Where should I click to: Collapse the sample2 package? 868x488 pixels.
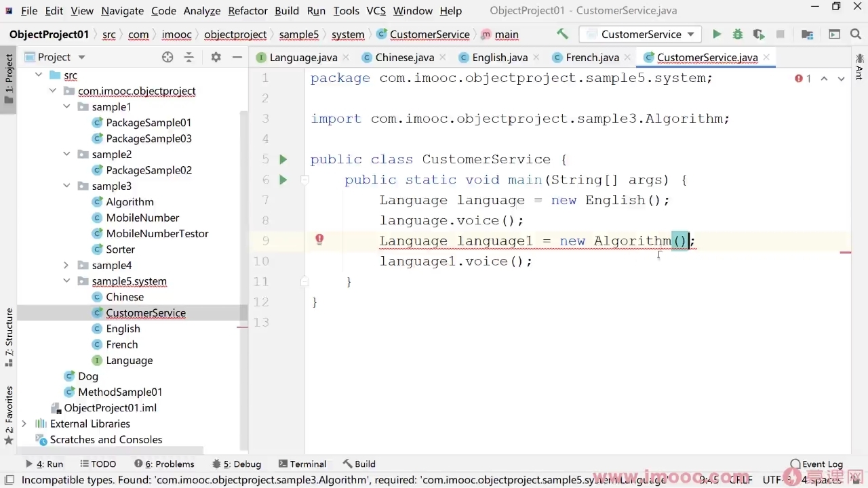tap(66, 154)
